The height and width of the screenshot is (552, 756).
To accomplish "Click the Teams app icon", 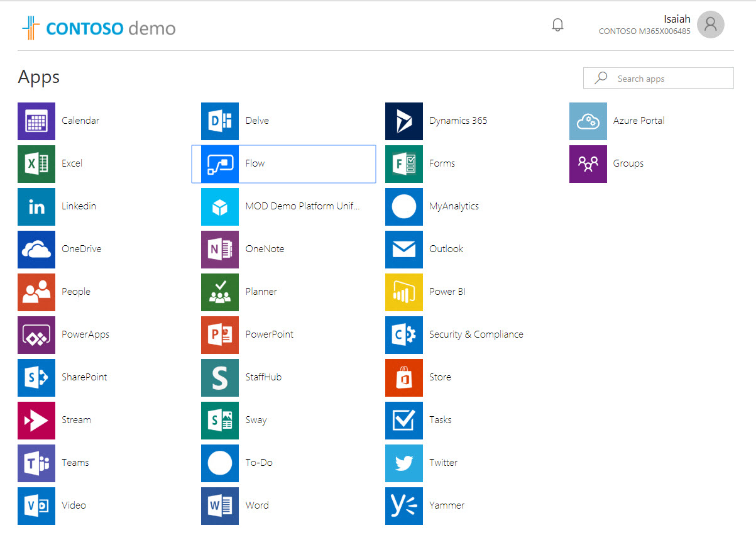I will [36, 463].
